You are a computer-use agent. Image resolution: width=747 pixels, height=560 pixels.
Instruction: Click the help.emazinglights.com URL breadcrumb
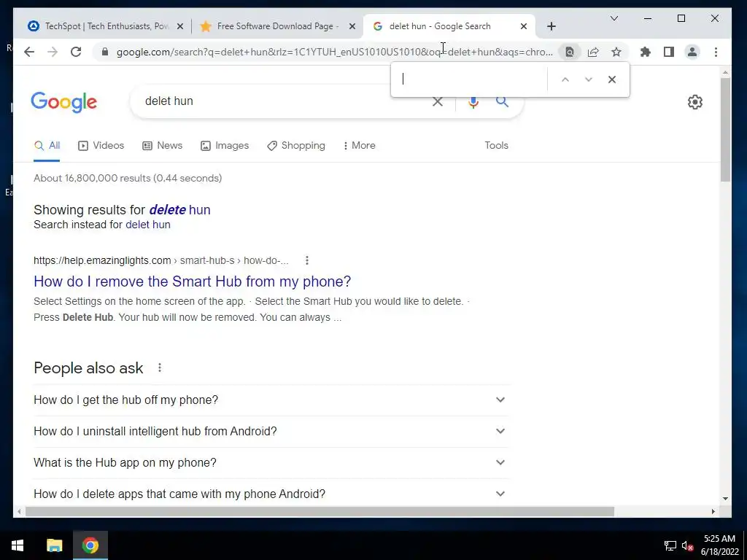[161, 260]
